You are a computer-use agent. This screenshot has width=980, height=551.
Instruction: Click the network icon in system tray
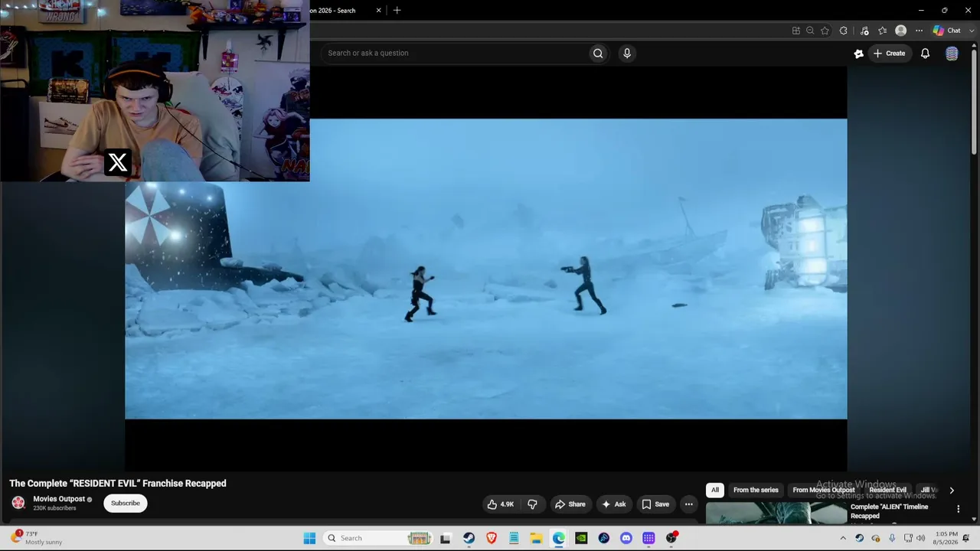pos(909,538)
